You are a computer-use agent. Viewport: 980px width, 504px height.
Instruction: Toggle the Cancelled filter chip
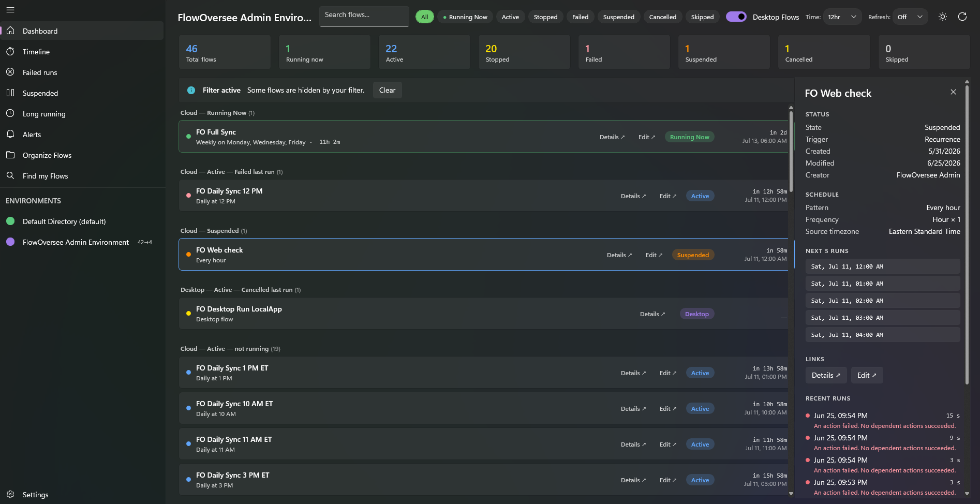pyautogui.click(x=662, y=17)
